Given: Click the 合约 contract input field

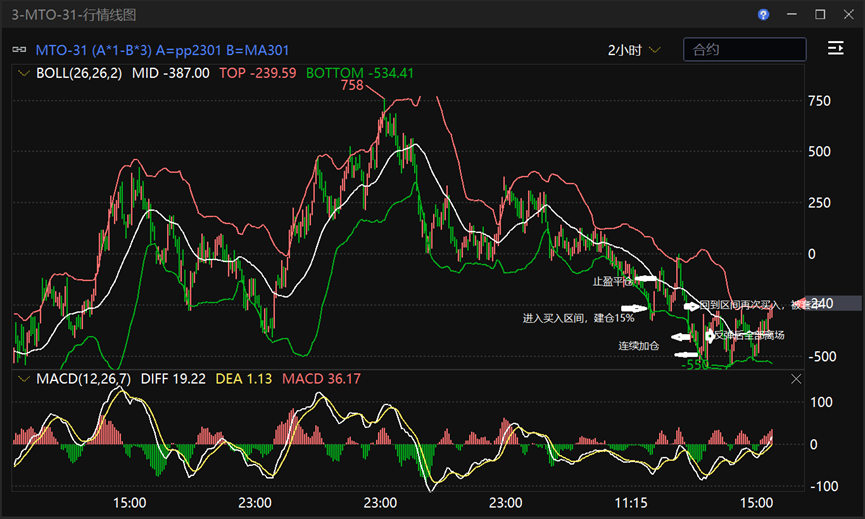Looking at the screenshot, I should coord(745,50).
